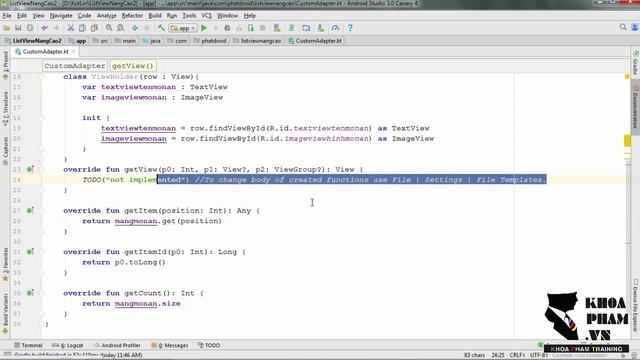The image size is (640, 360).
Task: Click the 24:25 cursor position in status bar
Action: (x=498, y=355)
